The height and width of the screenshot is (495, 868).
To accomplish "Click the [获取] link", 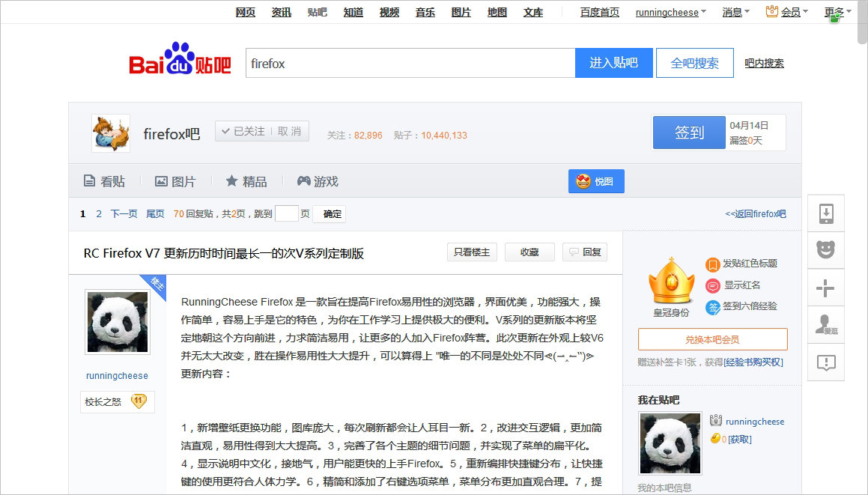I will click(740, 439).
